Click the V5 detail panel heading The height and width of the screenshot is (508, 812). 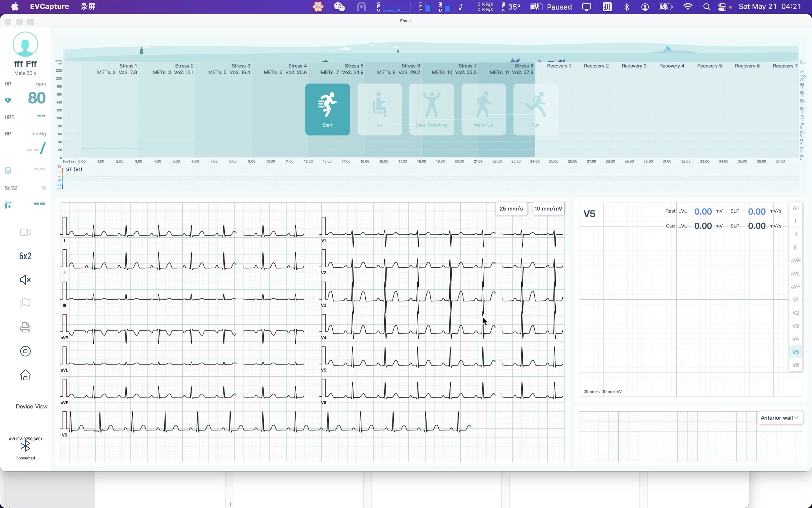(590, 214)
